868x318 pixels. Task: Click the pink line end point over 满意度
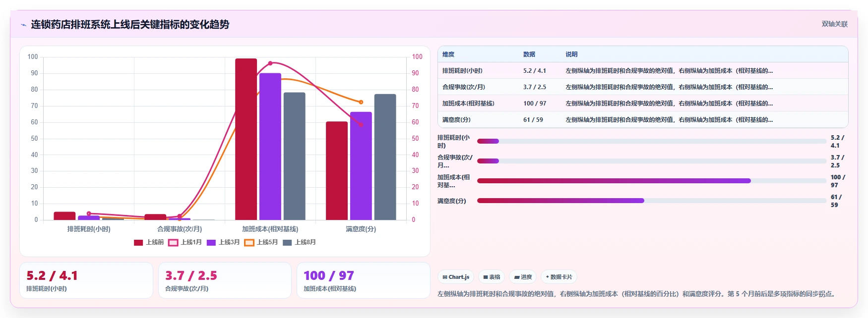[361, 125]
